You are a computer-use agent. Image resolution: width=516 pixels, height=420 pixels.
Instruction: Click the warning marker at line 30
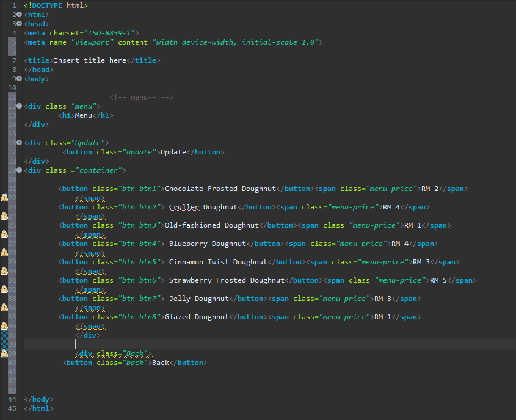4,271
